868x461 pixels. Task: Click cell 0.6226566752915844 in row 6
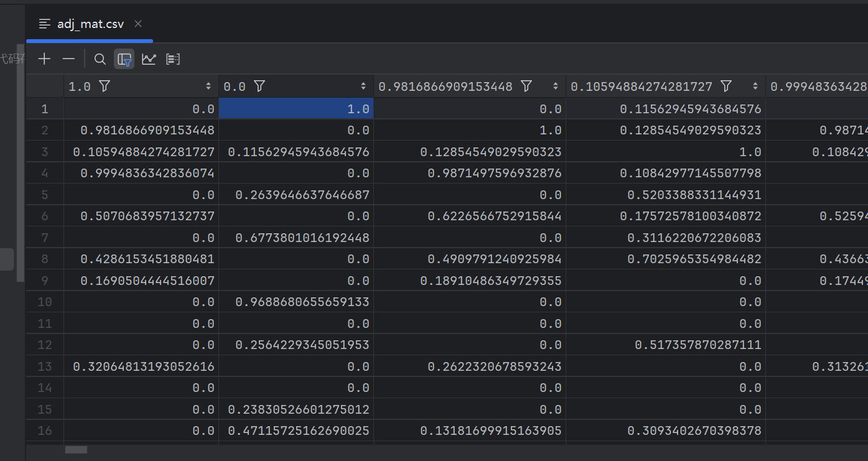click(x=470, y=216)
